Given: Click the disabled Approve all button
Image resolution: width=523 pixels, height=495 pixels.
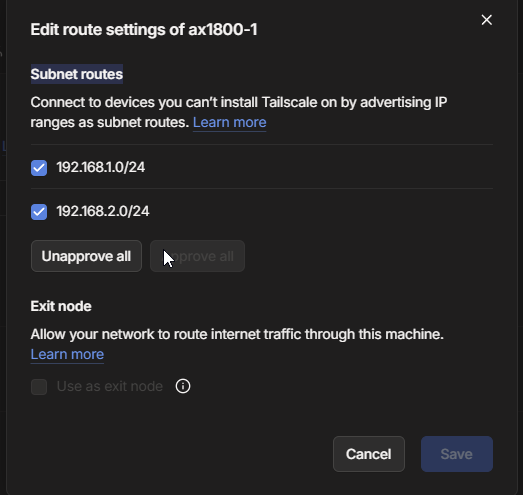Looking at the screenshot, I should click(x=197, y=256).
